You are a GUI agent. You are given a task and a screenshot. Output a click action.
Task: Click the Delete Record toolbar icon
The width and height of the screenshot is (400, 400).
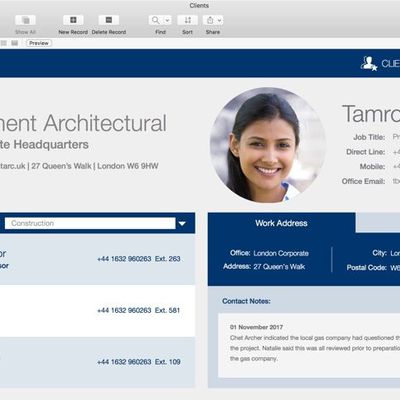coord(109,20)
